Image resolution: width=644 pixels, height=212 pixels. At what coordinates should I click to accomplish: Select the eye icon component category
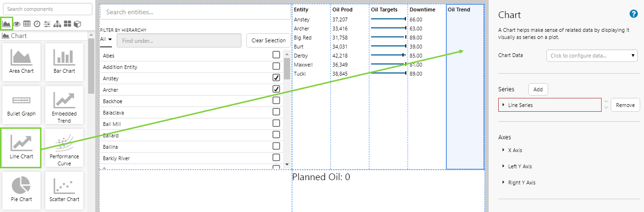pos(17,24)
